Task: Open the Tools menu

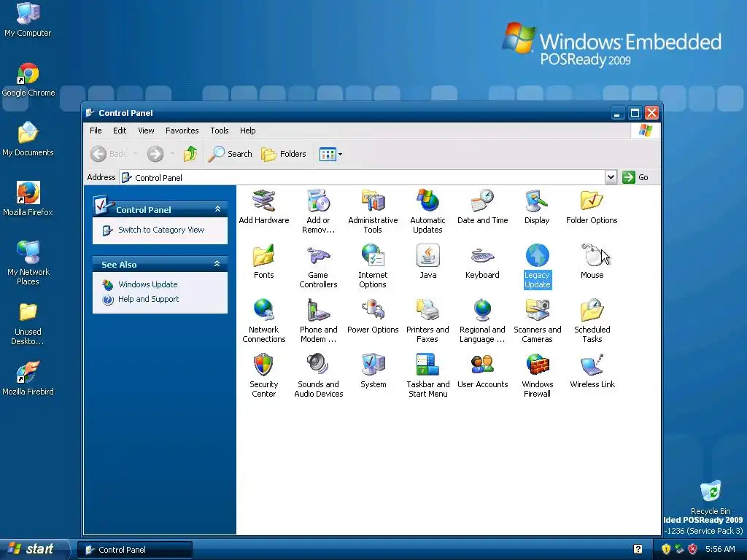Action: (219, 131)
